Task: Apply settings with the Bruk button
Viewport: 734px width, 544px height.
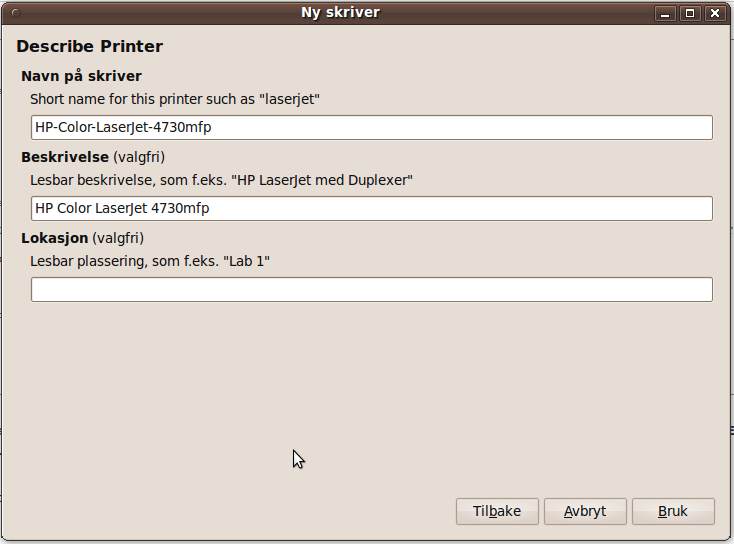Action: coord(673,511)
